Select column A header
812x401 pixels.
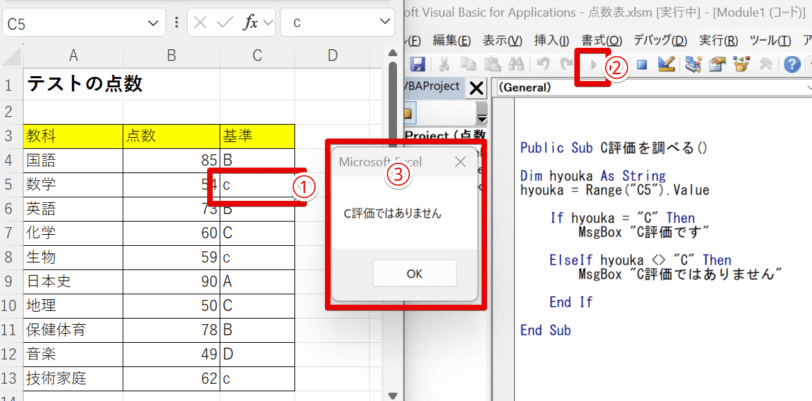point(73,56)
